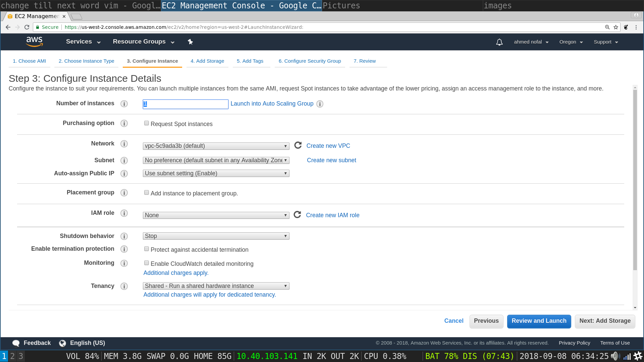The image size is (644, 362).
Task: Click the AWS logo home icon
Action: click(34, 42)
